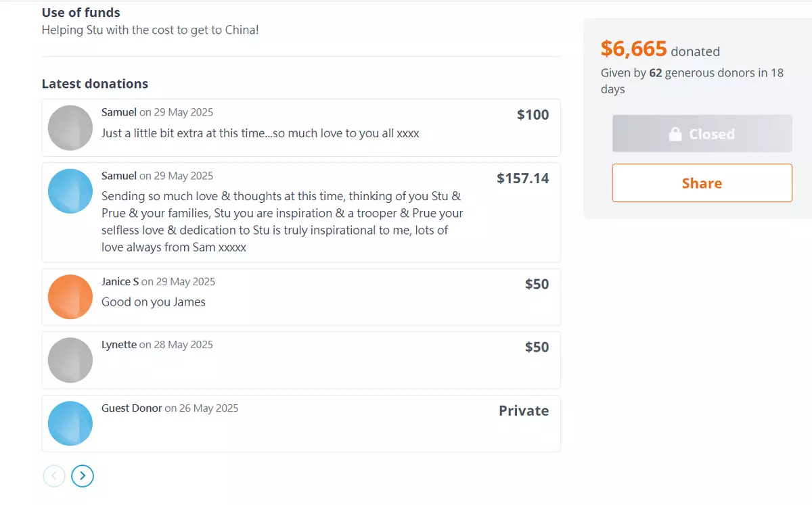Click the Private donation amount label

[524, 411]
